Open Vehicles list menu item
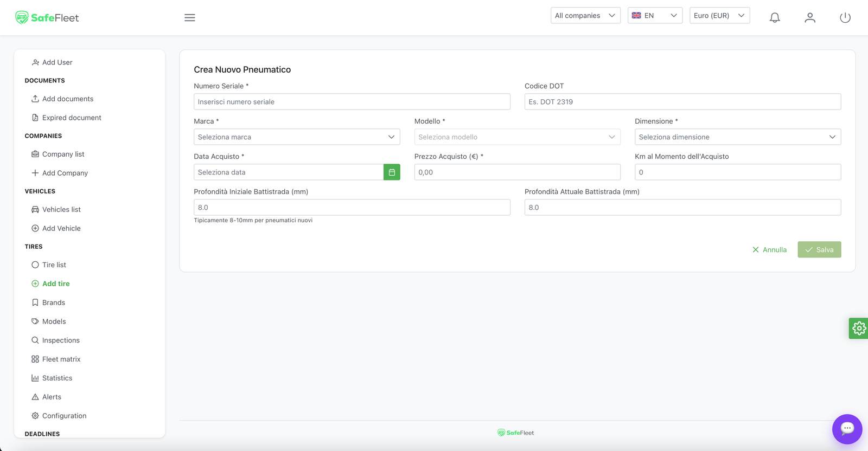This screenshot has width=868, height=451. [x=61, y=209]
